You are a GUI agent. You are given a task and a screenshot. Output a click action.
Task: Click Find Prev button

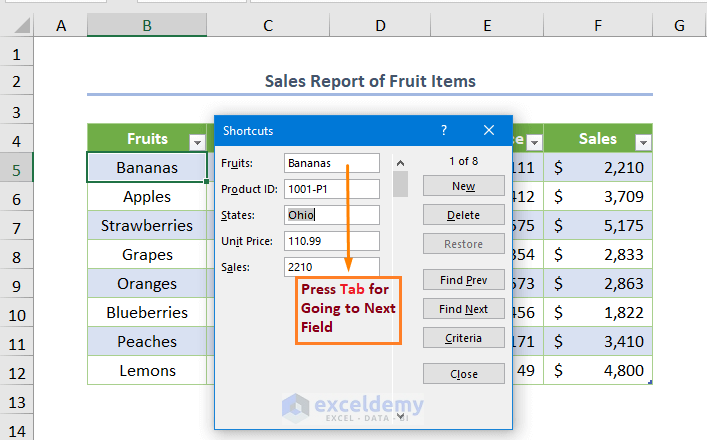point(463,280)
